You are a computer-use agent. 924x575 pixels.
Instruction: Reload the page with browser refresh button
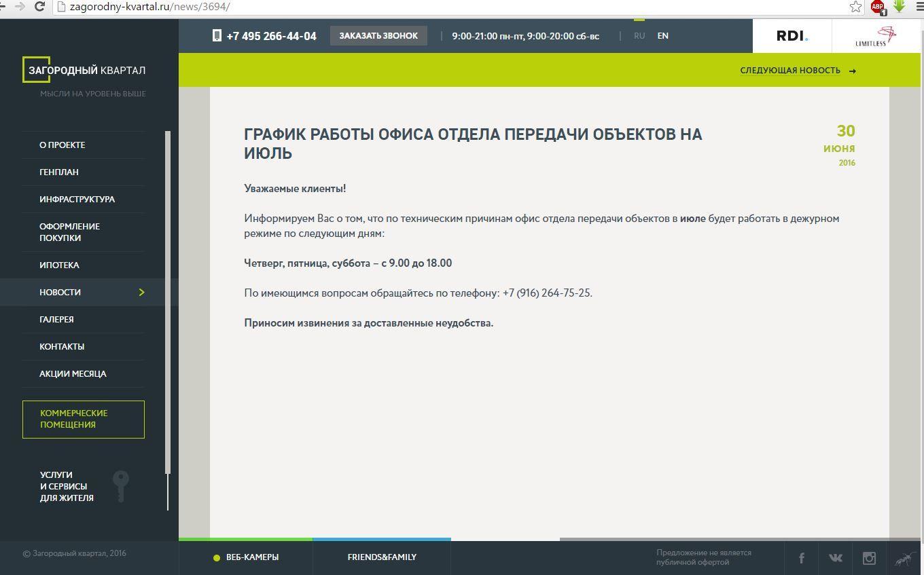click(39, 7)
